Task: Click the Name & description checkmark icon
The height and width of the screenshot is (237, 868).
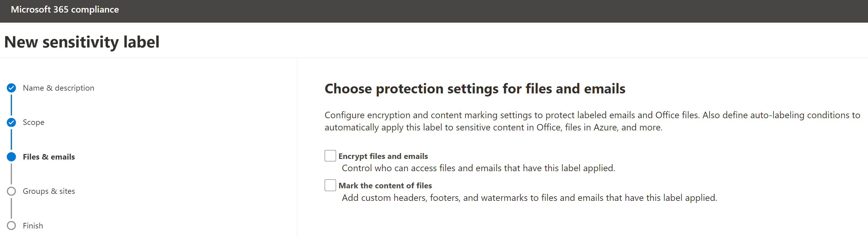Action: tap(11, 88)
